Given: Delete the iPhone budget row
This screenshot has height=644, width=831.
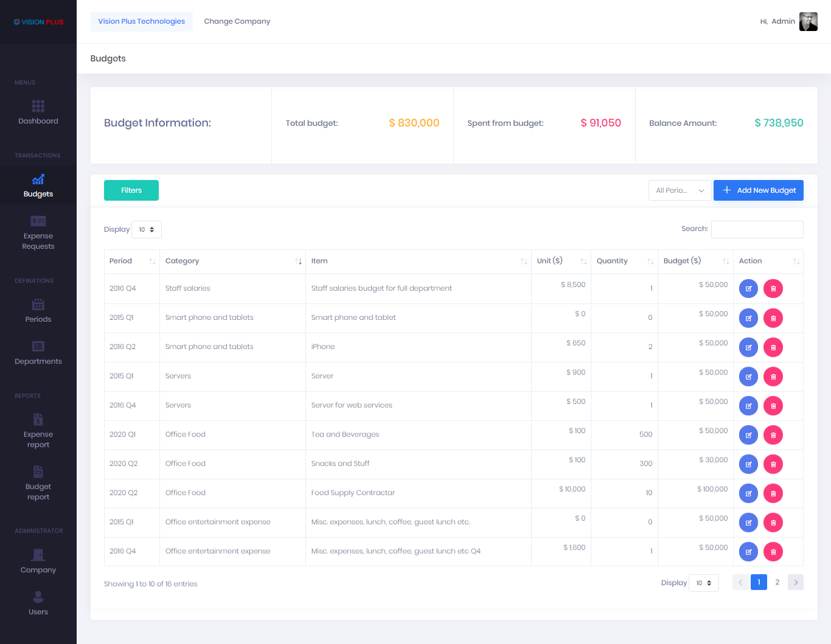Looking at the screenshot, I should 773,347.
